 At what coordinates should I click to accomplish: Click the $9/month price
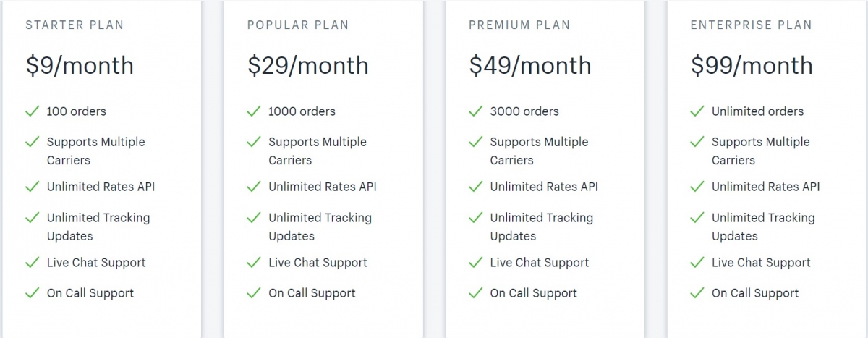pyautogui.click(x=80, y=66)
